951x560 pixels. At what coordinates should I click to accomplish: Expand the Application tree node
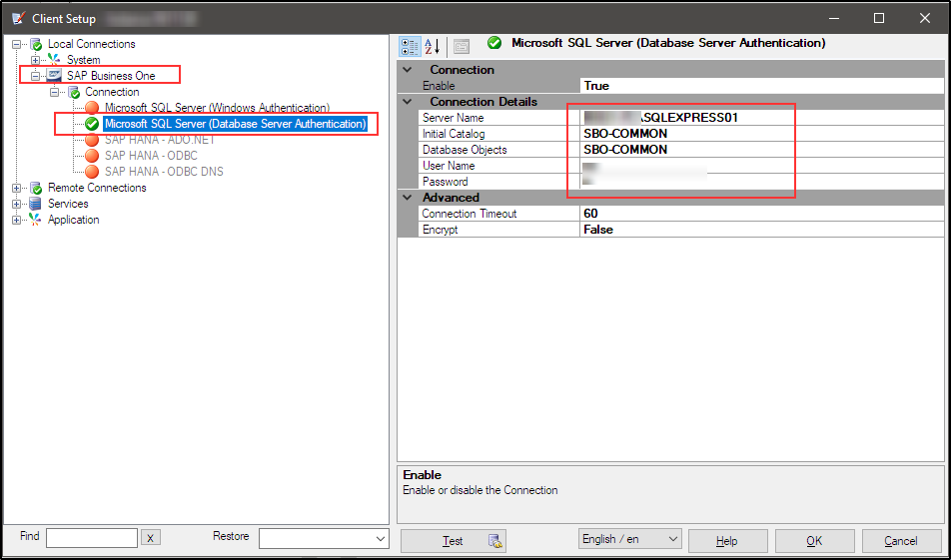[16, 220]
